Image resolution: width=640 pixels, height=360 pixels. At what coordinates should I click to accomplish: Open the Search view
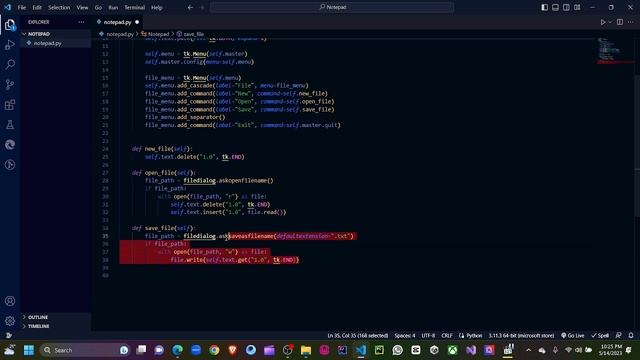click(x=10, y=64)
